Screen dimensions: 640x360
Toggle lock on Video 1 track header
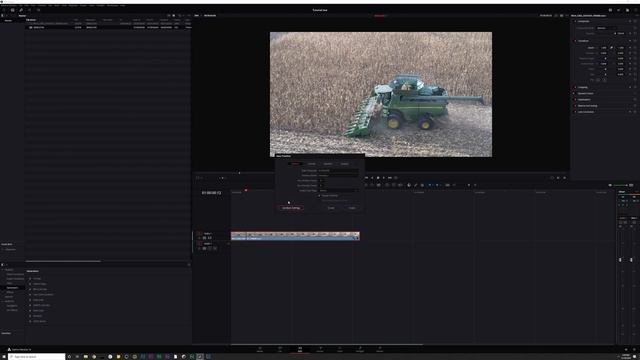(200, 238)
